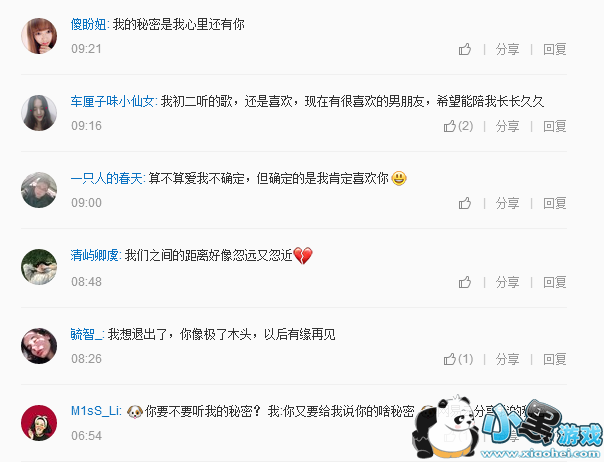
Task: Open 傻盼妞's profile avatar
Action: pyautogui.click(x=39, y=36)
